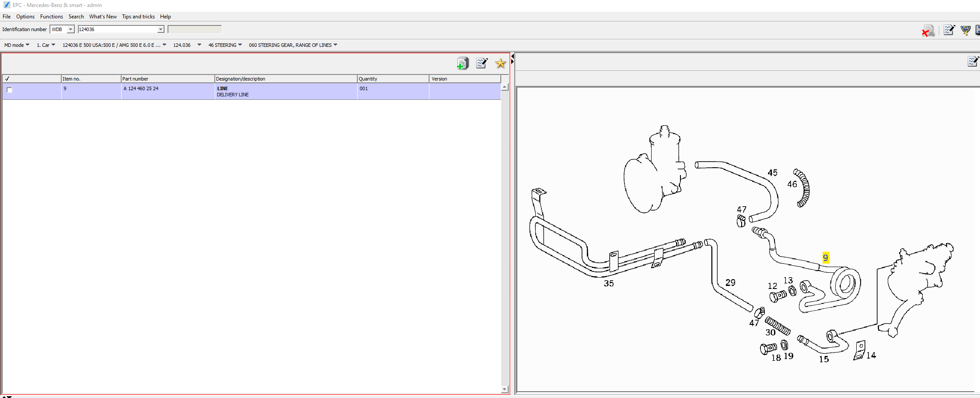The height and width of the screenshot is (398, 980).
Task: Open the WDB identification prefix dropdown
Action: click(x=70, y=29)
